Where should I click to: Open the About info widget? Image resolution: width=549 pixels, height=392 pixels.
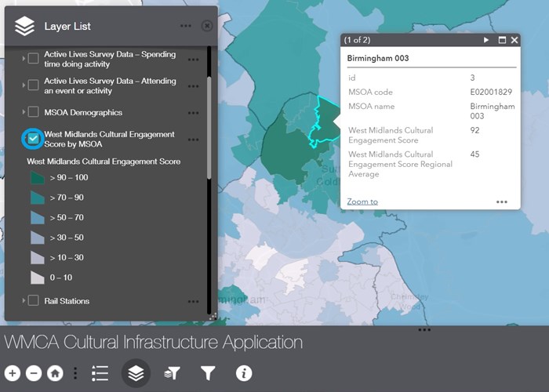[x=244, y=374]
